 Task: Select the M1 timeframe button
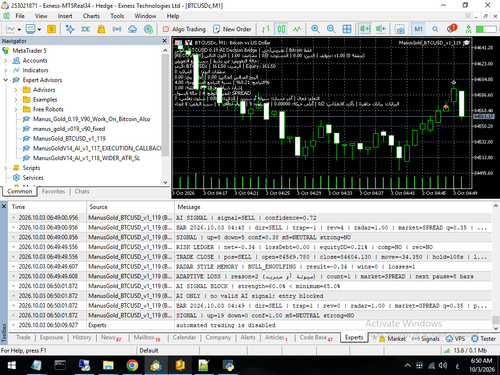coord(418,29)
